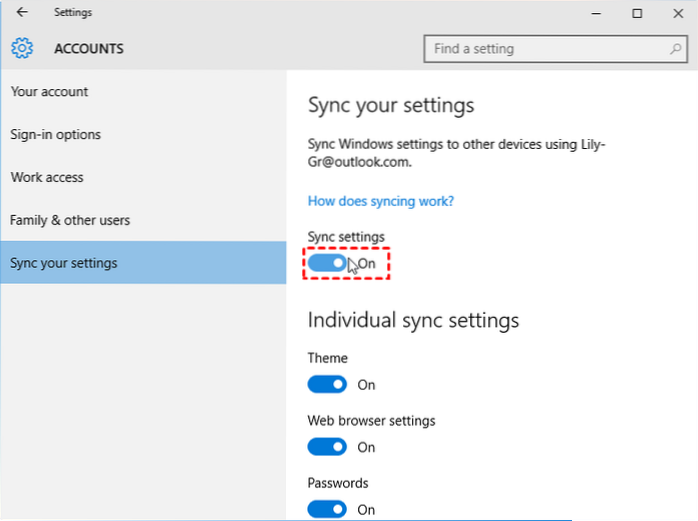This screenshot has width=698, height=521.
Task: Turn off the main Sync settings toggle
Action: [x=327, y=263]
